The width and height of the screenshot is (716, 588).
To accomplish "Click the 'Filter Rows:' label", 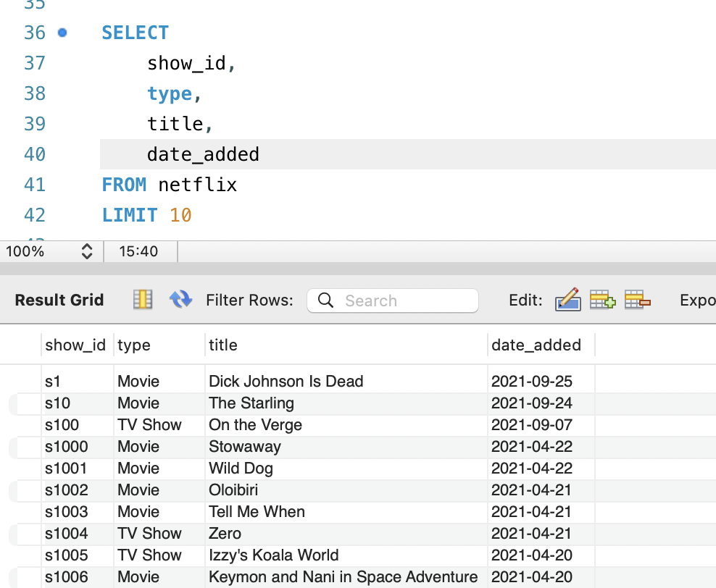I will click(x=249, y=301).
